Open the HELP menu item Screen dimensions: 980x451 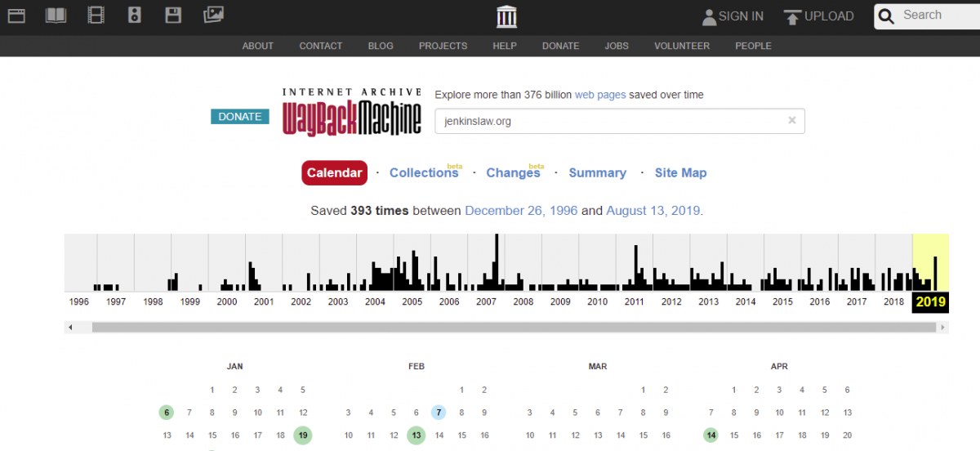[505, 46]
